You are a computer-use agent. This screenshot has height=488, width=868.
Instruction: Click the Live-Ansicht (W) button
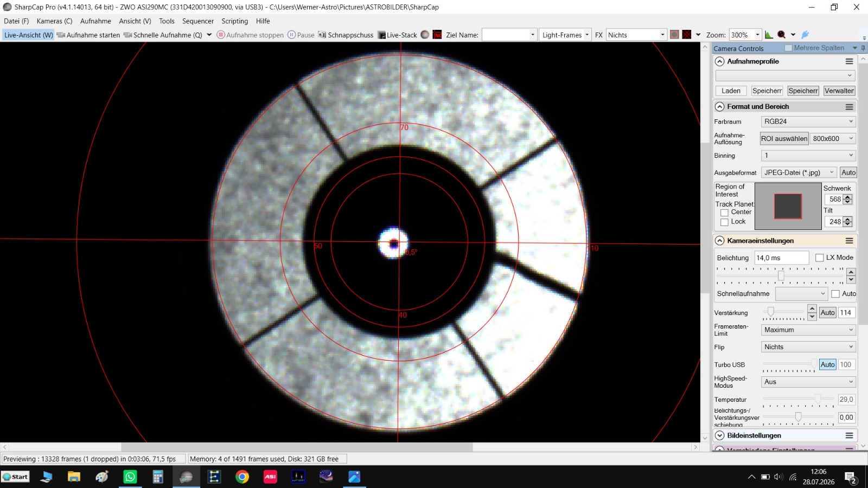click(29, 35)
